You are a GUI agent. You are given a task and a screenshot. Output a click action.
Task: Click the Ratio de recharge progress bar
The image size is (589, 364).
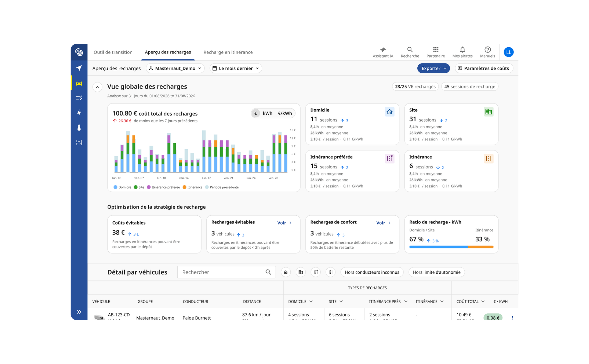coord(451,247)
